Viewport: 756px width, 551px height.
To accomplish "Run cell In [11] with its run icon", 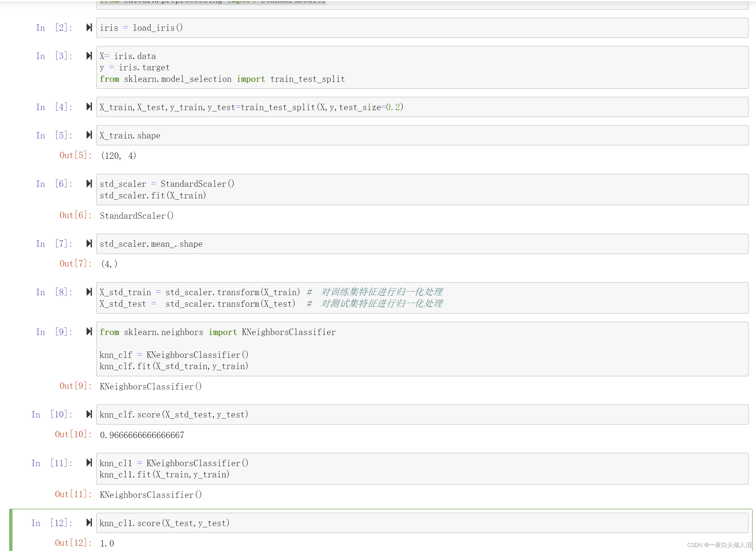I will coord(89,462).
